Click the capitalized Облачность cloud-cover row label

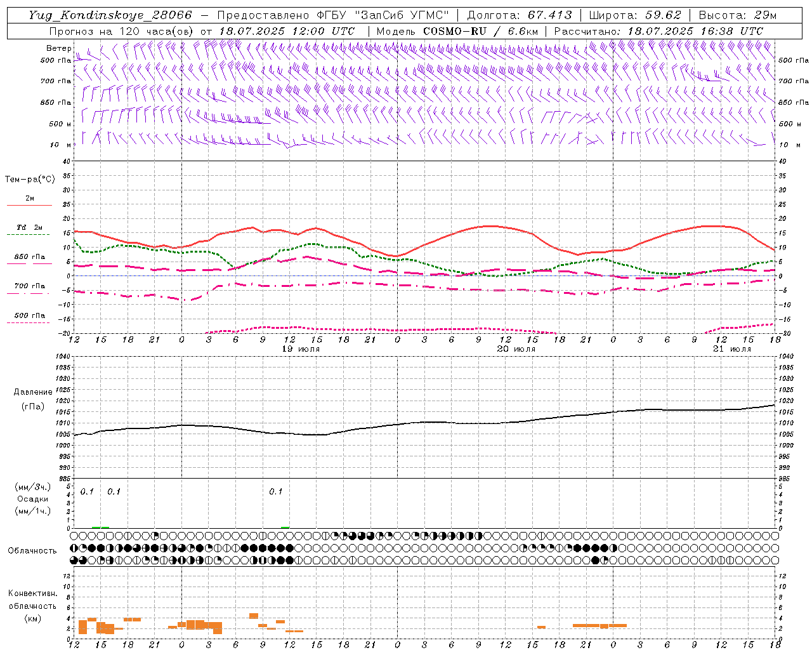click(x=32, y=551)
